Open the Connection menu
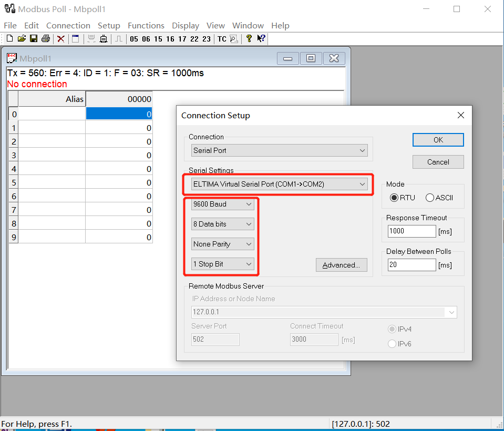 (x=68, y=25)
